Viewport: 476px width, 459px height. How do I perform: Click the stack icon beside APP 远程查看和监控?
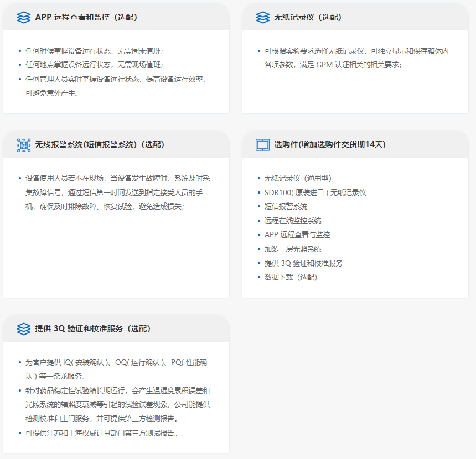tap(24, 17)
